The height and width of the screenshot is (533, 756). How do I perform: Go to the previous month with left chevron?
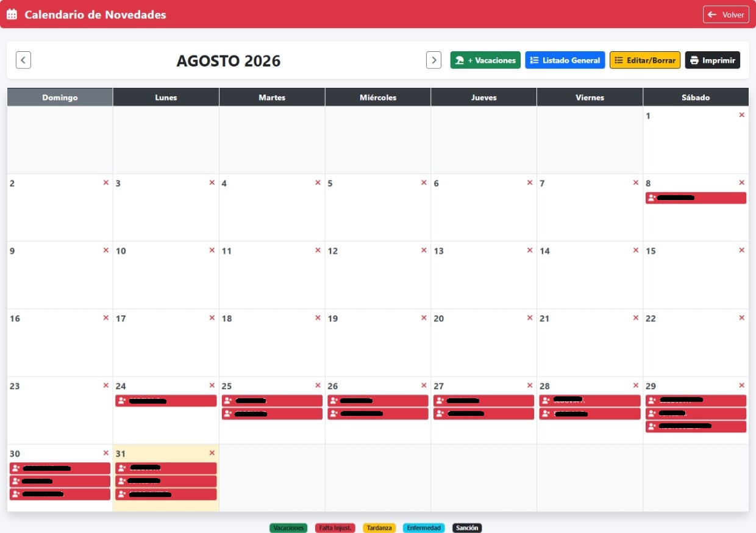pyautogui.click(x=23, y=60)
